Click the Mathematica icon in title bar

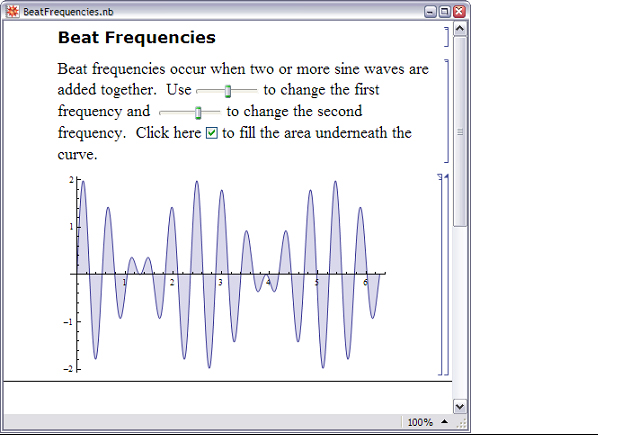tap(13, 11)
